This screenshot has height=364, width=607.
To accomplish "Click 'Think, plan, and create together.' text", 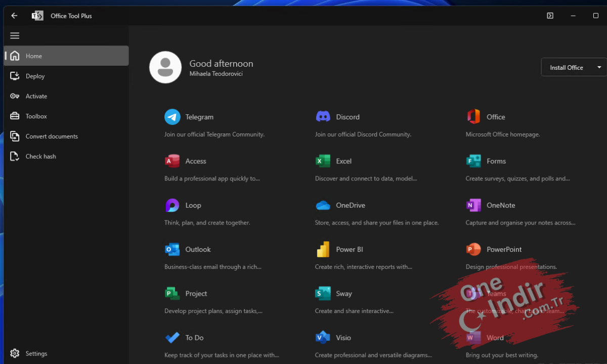I will 207,222.
